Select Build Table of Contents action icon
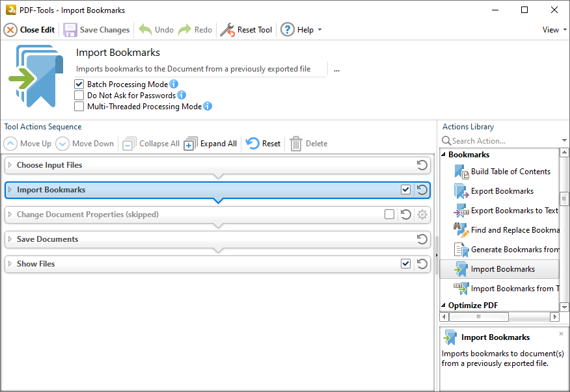570x392 pixels. coord(462,172)
